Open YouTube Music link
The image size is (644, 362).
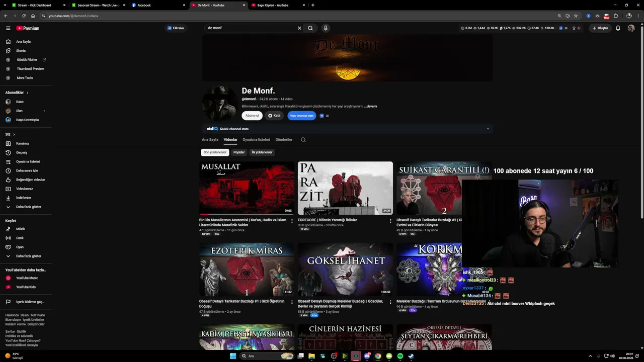[27, 278]
